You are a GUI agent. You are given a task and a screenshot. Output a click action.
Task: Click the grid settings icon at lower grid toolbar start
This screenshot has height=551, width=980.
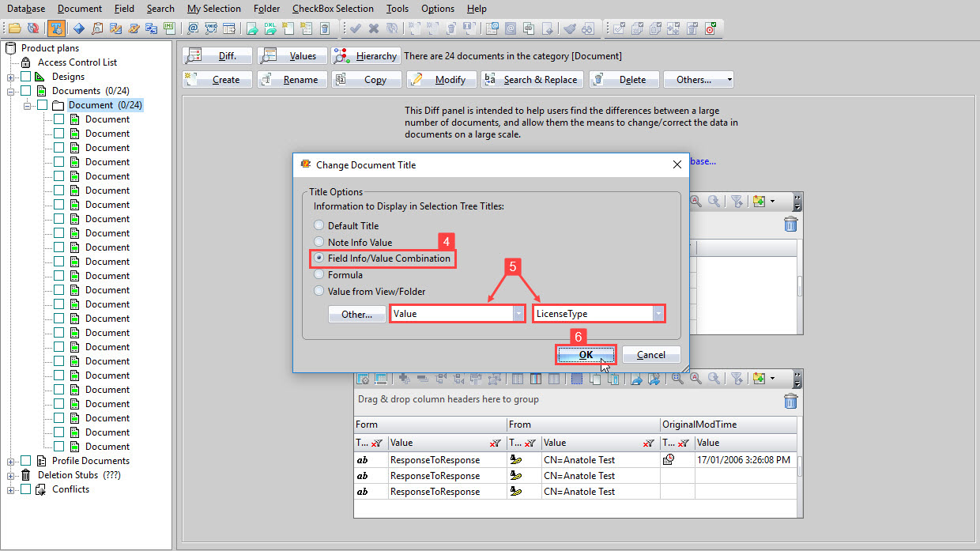tap(363, 379)
